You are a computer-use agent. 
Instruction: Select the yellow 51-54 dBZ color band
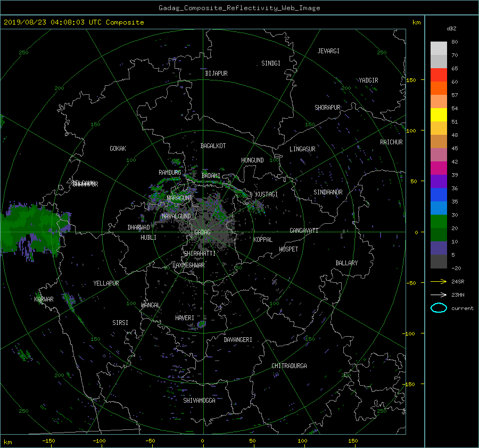click(439, 115)
